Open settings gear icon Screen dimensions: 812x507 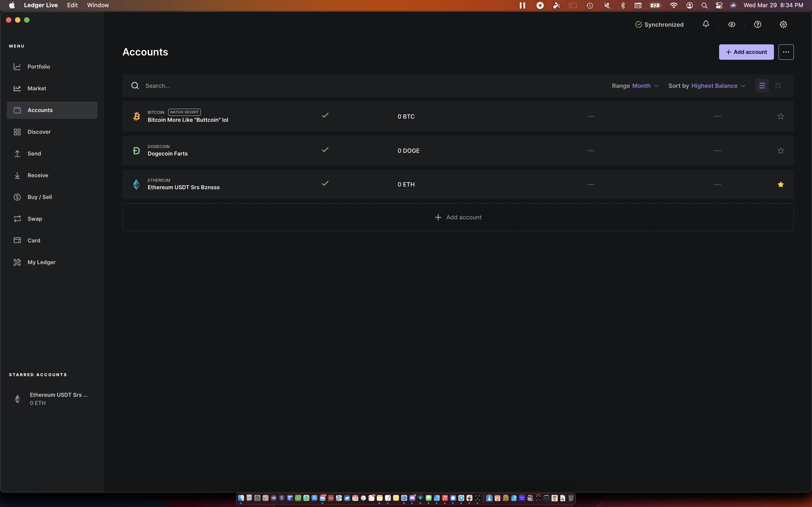pyautogui.click(x=783, y=24)
